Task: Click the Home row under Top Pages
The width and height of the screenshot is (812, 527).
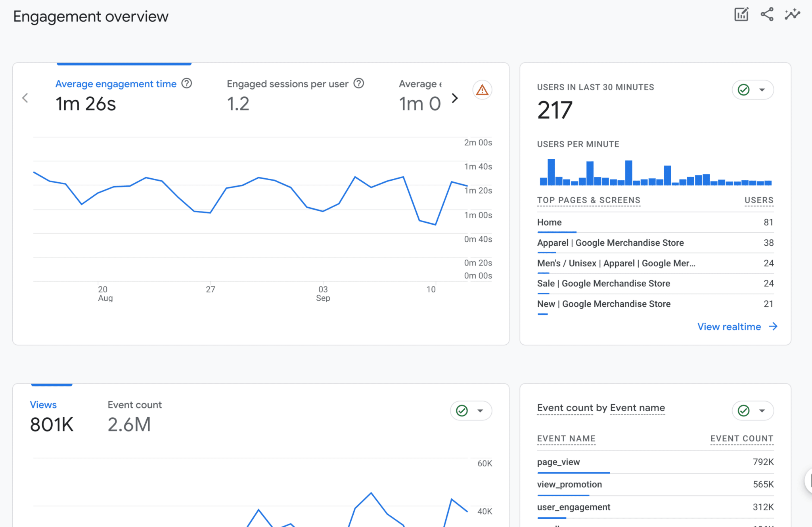Action: tap(549, 222)
